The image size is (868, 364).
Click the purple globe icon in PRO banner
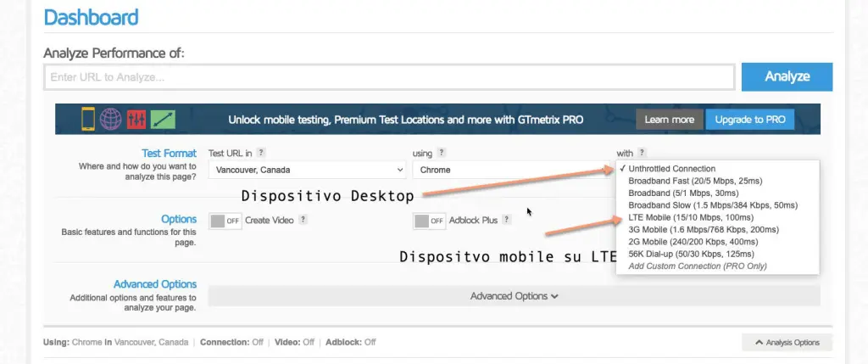pos(111,119)
